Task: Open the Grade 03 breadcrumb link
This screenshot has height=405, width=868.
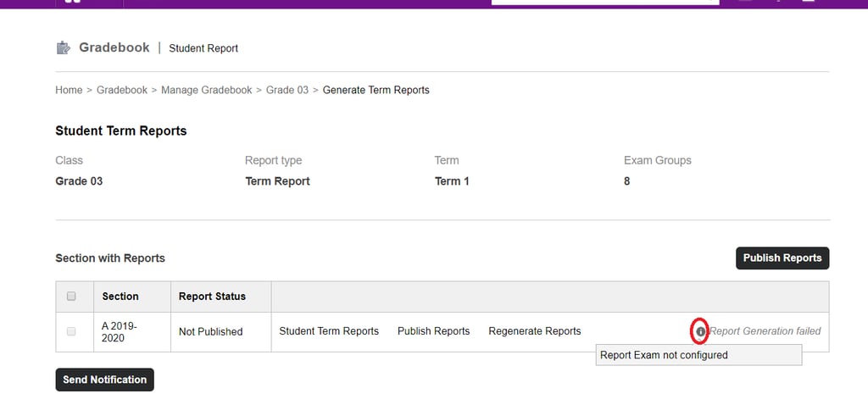Action: [x=287, y=90]
